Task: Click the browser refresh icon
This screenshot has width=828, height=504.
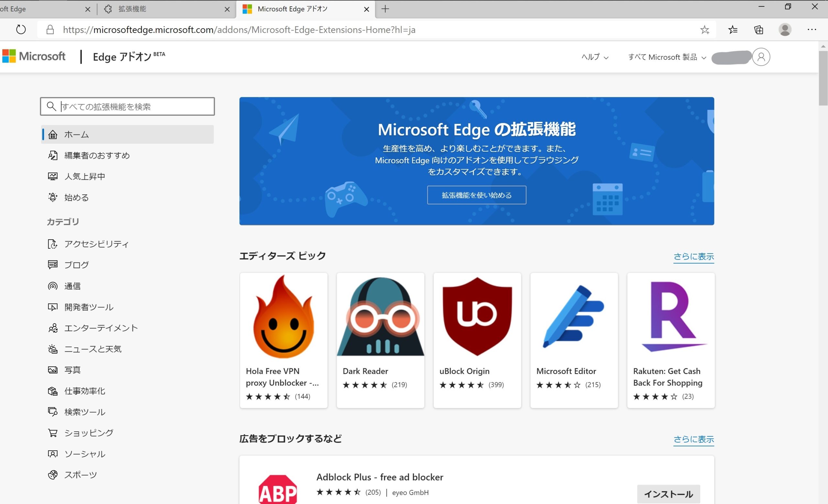Action: click(x=21, y=29)
